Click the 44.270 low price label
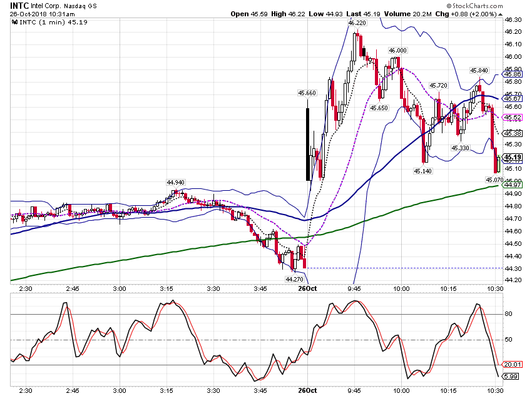 click(x=294, y=280)
